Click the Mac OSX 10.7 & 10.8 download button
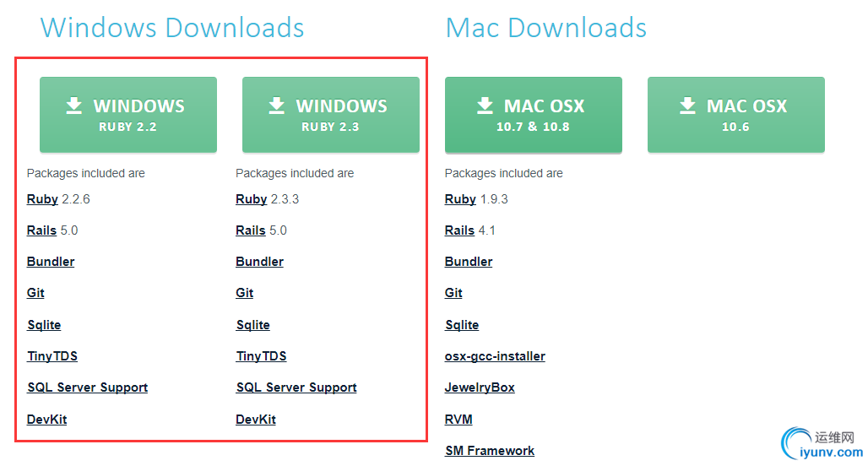Image resolution: width=868 pixels, height=466 pixels. point(533,115)
